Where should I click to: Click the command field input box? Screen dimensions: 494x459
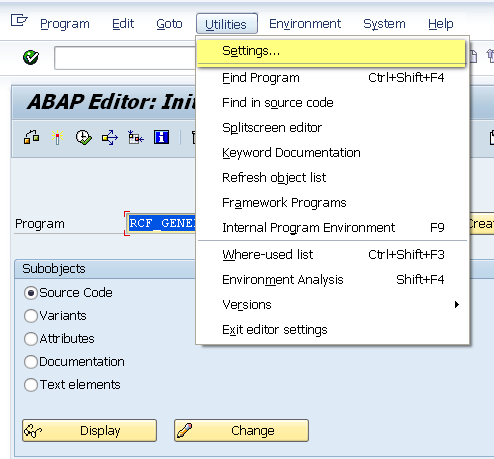(x=125, y=58)
